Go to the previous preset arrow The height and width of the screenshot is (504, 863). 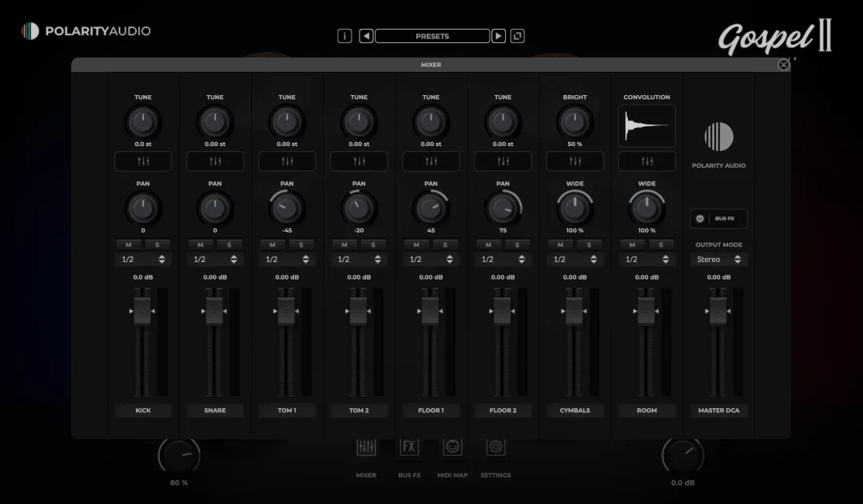tap(366, 36)
